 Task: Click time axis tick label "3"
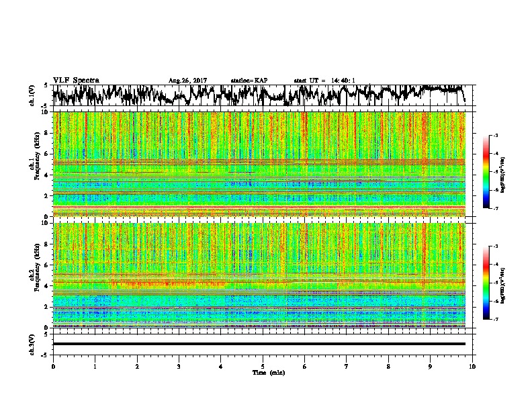(x=179, y=367)
